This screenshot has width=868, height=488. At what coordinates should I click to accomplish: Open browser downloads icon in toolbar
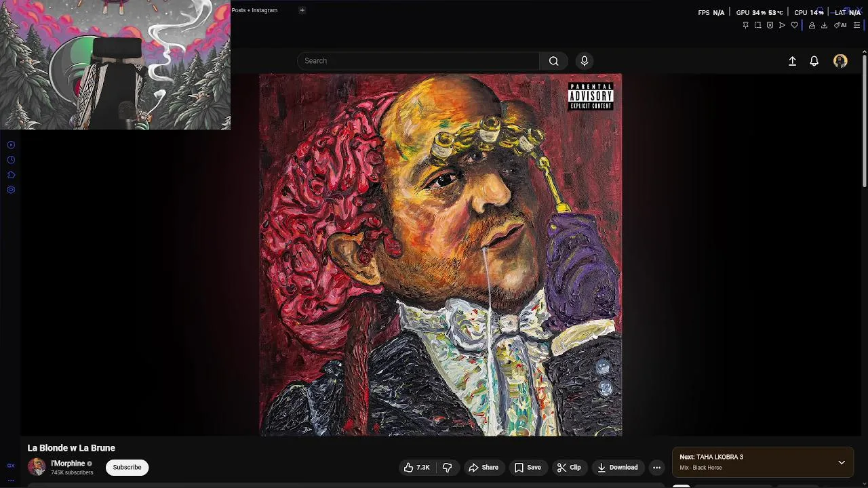pos(824,25)
